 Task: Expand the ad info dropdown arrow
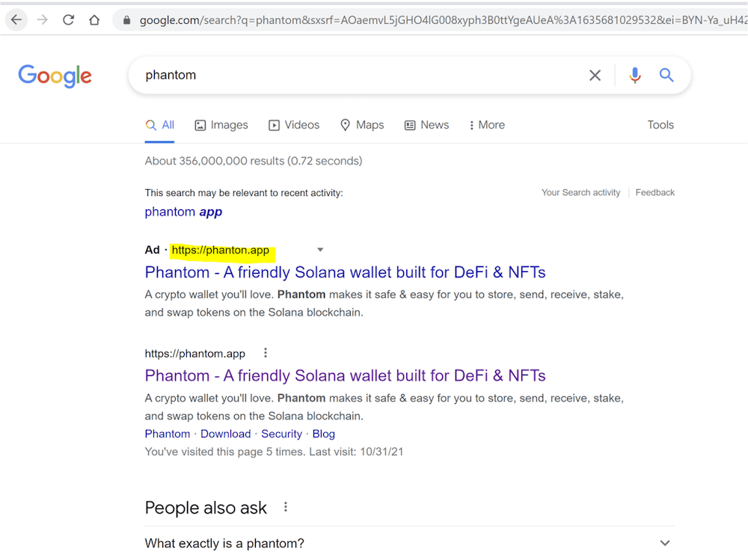coord(321,250)
